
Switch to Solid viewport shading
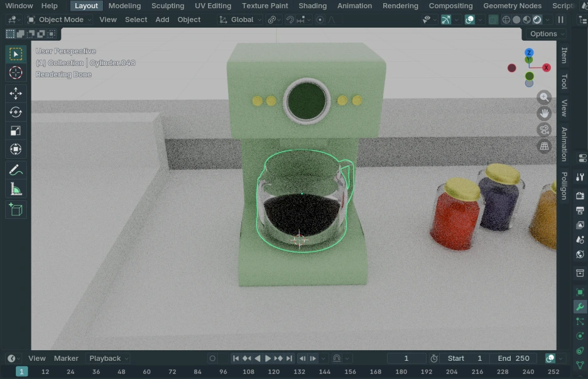click(x=516, y=20)
